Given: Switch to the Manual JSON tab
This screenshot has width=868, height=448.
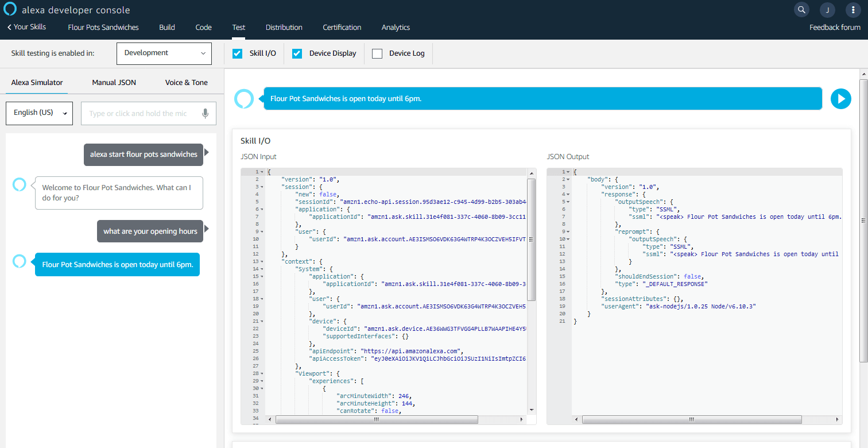Looking at the screenshot, I should click(114, 83).
